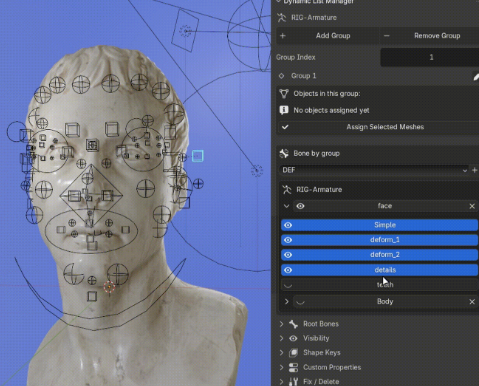Screen dimensions: 479x386
Task: Click the Visibility eye icon
Action: (293, 338)
